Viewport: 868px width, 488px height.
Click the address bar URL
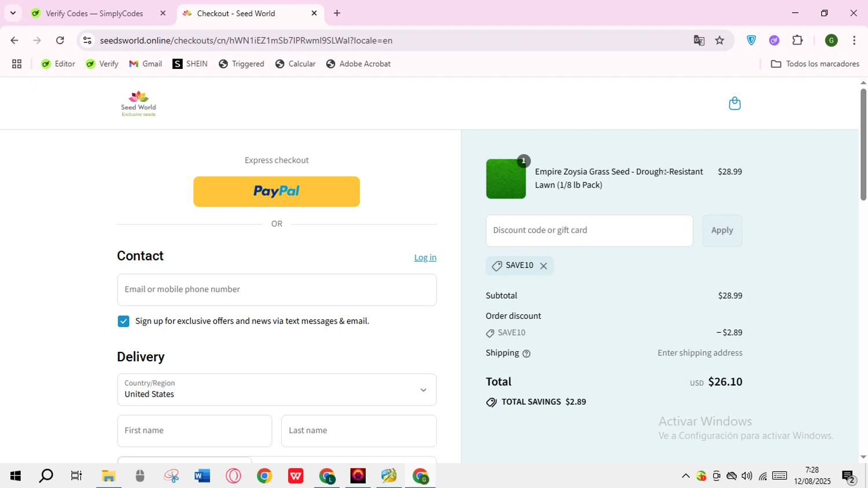(246, 41)
